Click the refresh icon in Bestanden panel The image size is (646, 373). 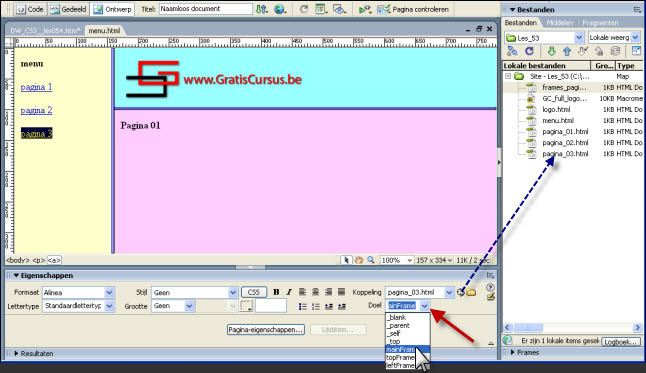coord(529,51)
